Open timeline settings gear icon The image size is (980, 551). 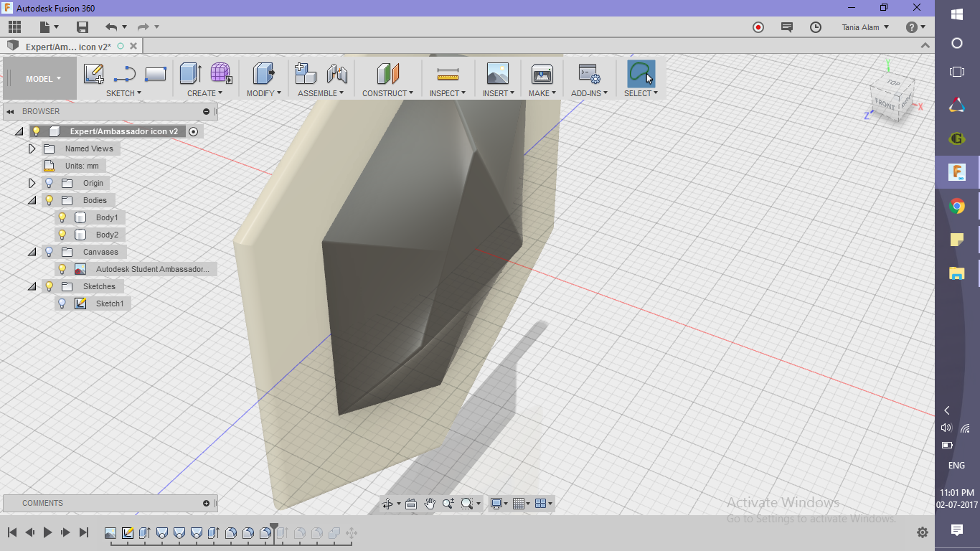(x=923, y=532)
